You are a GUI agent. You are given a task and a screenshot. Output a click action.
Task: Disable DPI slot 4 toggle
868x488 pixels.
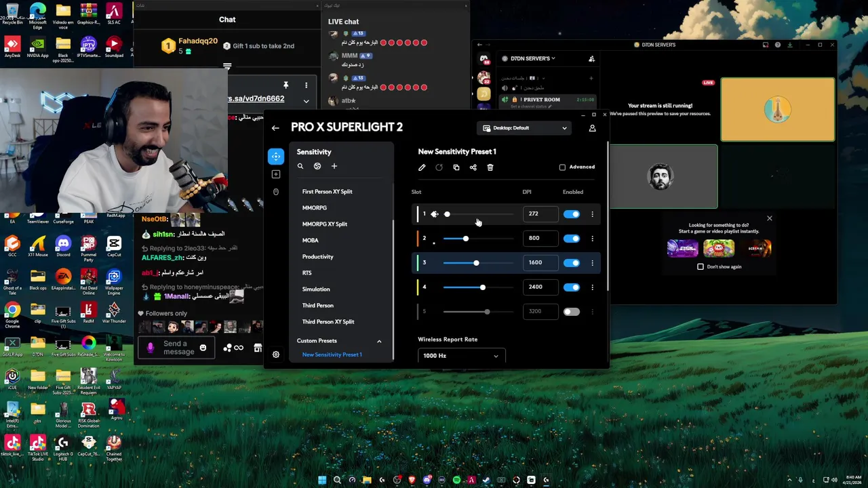click(572, 287)
